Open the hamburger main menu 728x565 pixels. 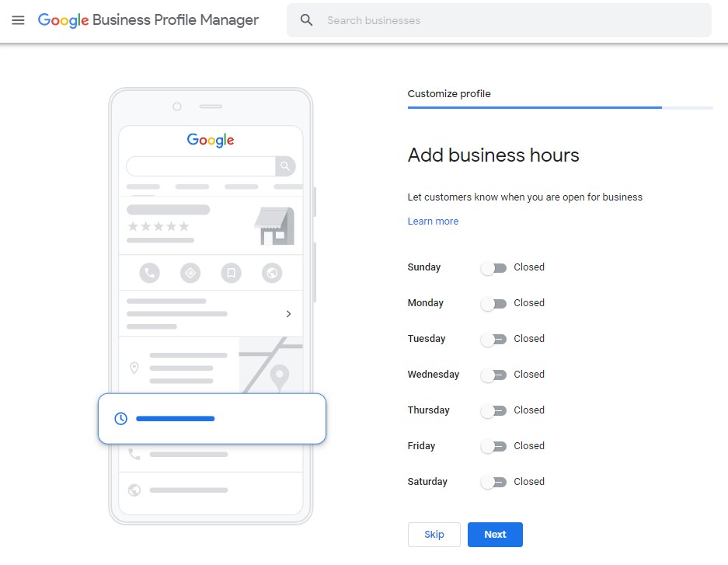(x=18, y=20)
